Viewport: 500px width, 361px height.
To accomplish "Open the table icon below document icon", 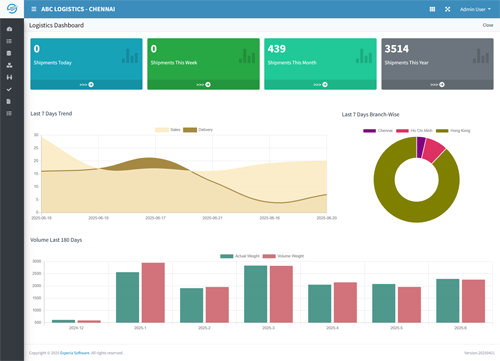I will [9, 113].
